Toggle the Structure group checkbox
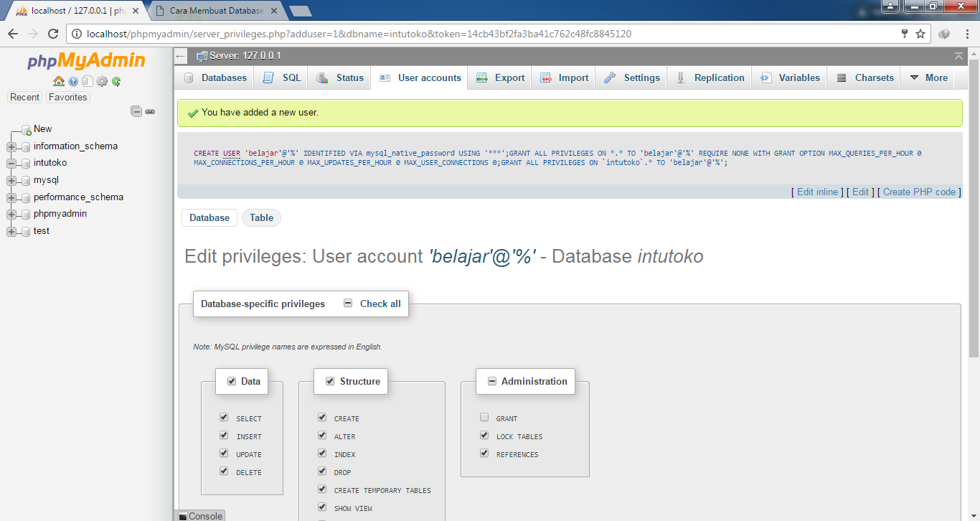The height and width of the screenshot is (521, 980). coord(330,381)
